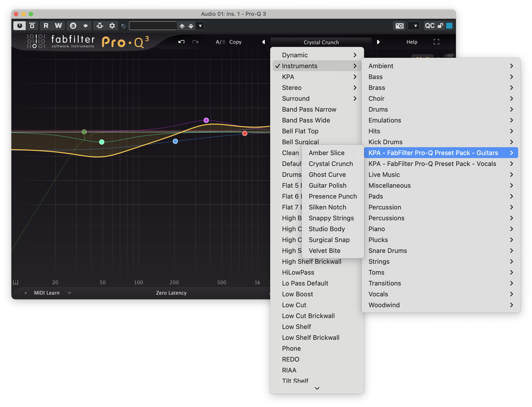The height and width of the screenshot is (407, 532).
Task: Click the QC lock toggle icon
Action: click(x=441, y=25)
